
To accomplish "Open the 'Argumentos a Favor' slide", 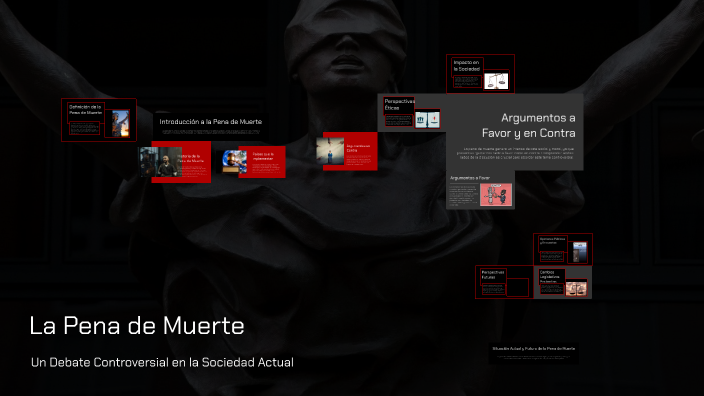I will click(x=480, y=191).
